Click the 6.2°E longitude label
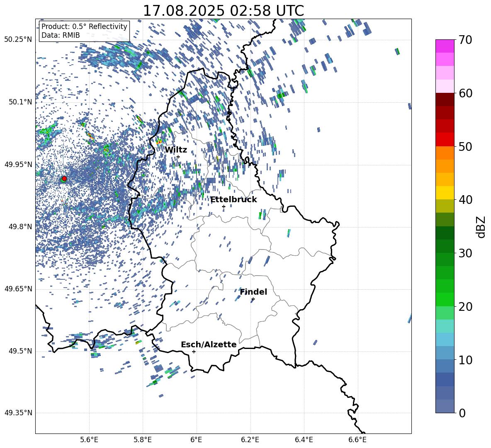 (x=250, y=440)
